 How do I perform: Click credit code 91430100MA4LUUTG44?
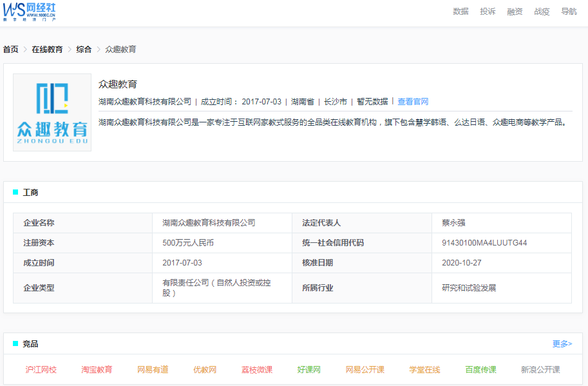[484, 243]
